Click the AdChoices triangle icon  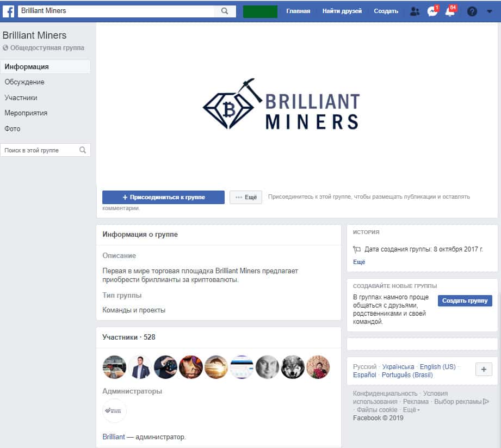pyautogui.click(x=486, y=401)
